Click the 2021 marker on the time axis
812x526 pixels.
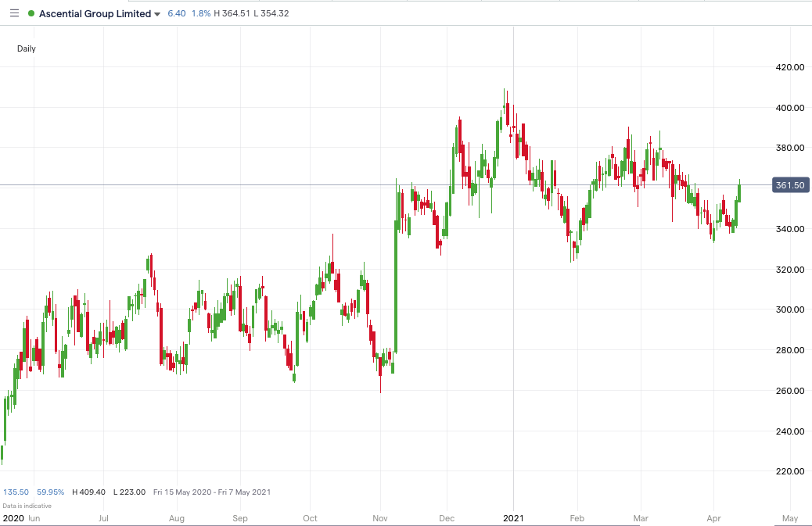(513, 517)
